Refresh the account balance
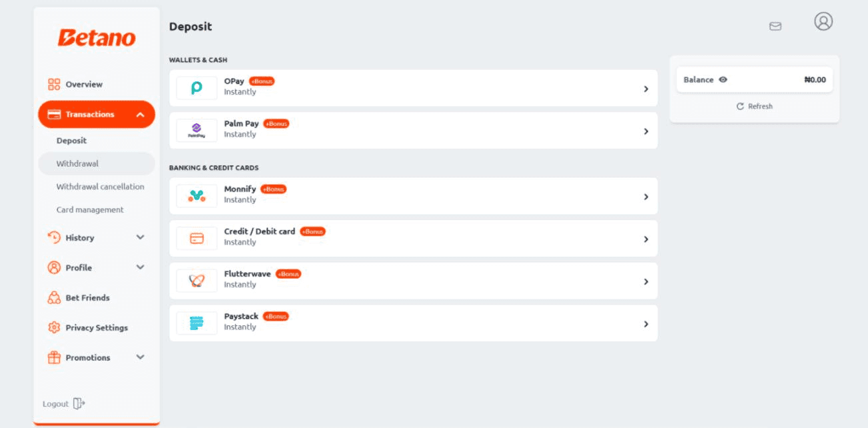 [x=754, y=107]
